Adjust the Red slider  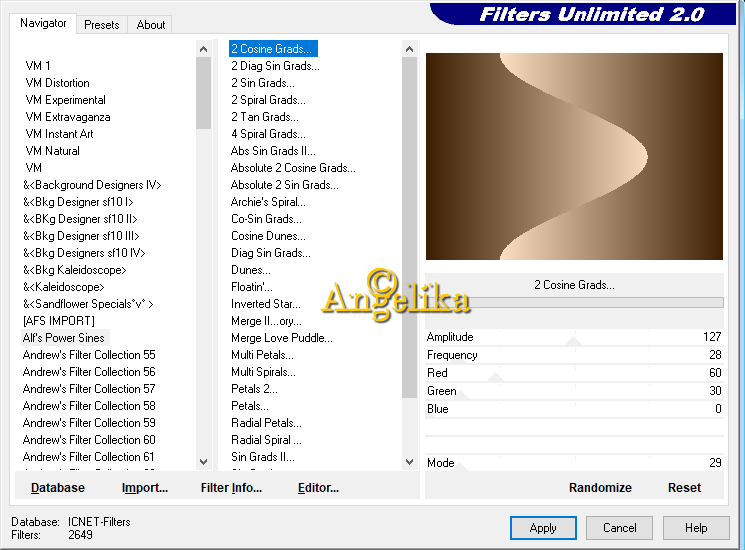tap(574, 373)
